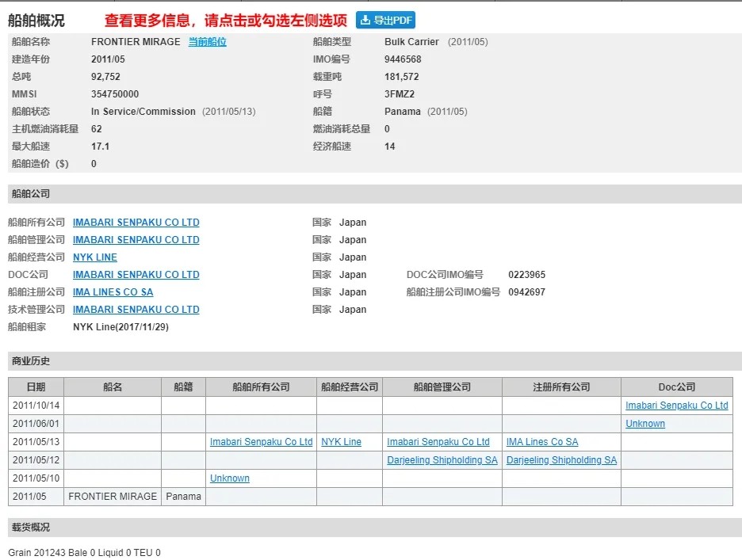This screenshot has height=560, width=742.
Task: Click the 船舶所有公司 column header
Action: pos(262,387)
